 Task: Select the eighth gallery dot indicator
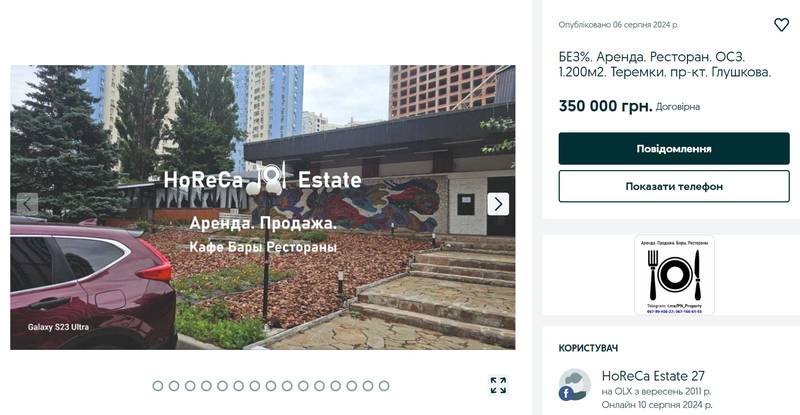271,386
